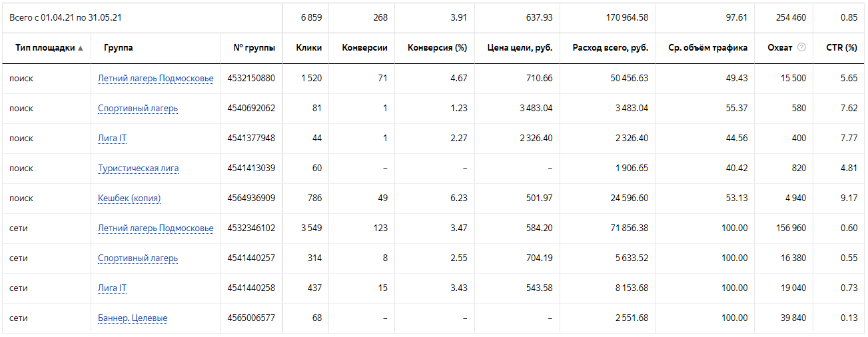Image resolution: width=868 pixels, height=337 pixels.
Task: Click the Всего с 01.04.21 по 31.05.21 summary
Action: pyautogui.click(x=65, y=18)
